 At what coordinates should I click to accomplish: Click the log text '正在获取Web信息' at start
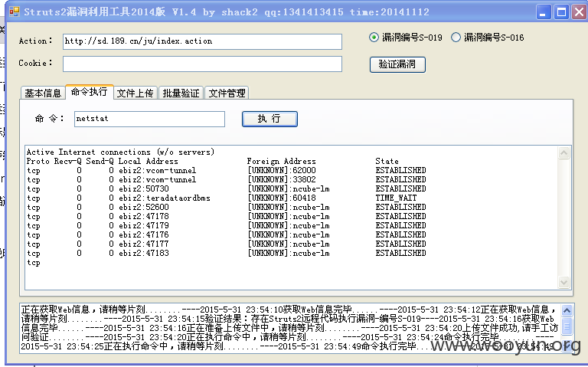[55, 310]
